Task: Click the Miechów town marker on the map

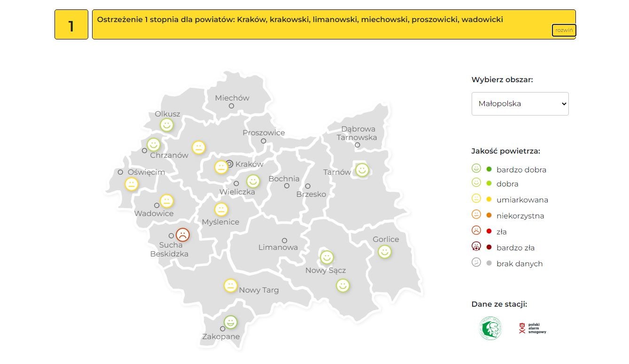Action: 232,106
